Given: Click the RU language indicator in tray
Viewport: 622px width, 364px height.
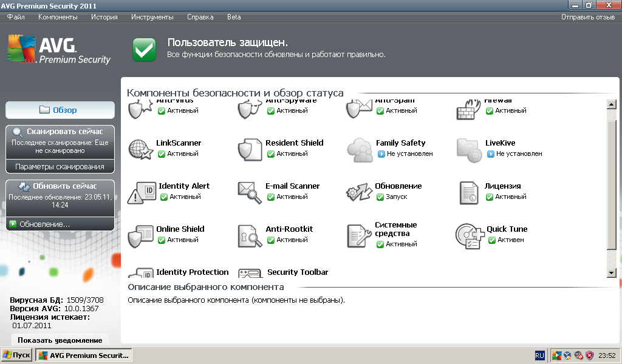Looking at the screenshot, I should coord(539,356).
